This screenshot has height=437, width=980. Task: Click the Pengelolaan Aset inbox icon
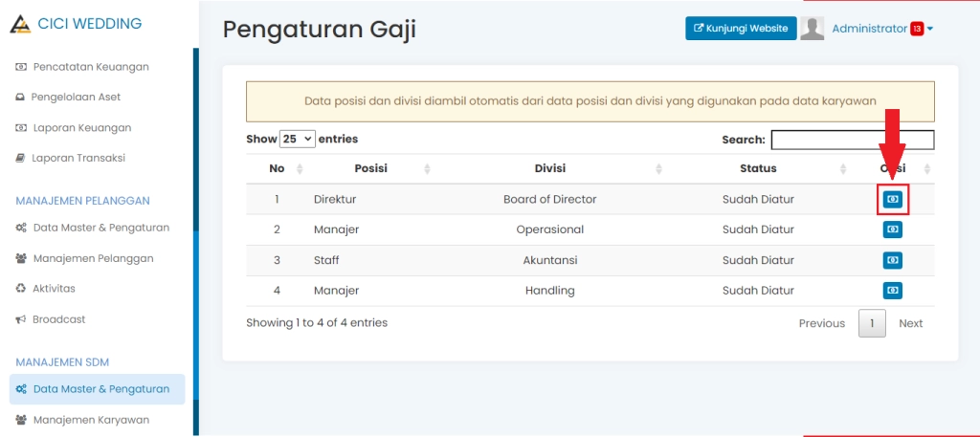point(20,98)
